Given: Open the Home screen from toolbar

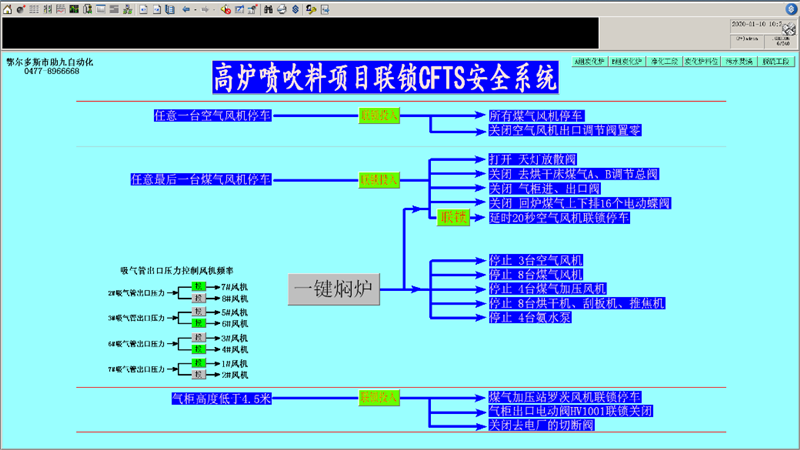Looking at the screenshot, I should (7, 9).
